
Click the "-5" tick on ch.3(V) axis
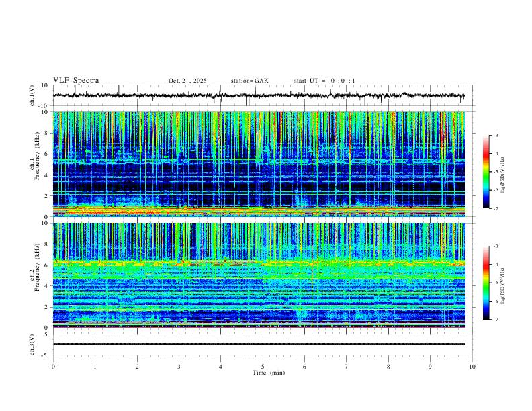[46, 355]
